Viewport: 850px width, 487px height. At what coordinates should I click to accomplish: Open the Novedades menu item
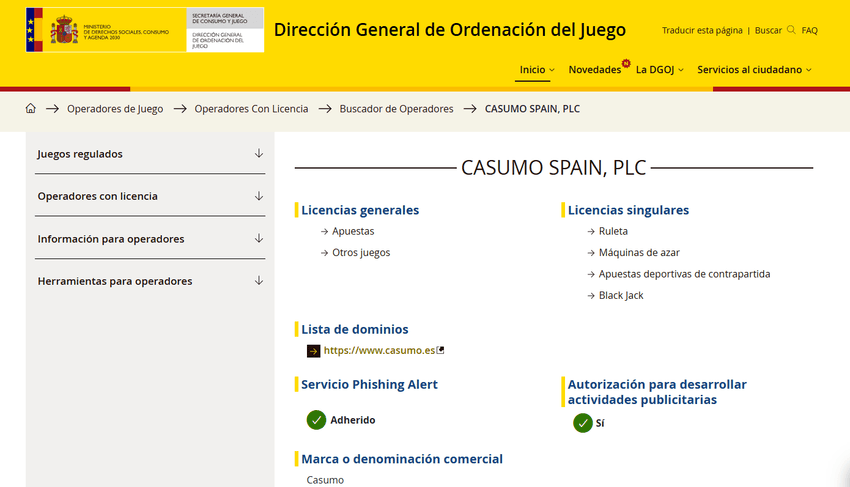(x=595, y=69)
